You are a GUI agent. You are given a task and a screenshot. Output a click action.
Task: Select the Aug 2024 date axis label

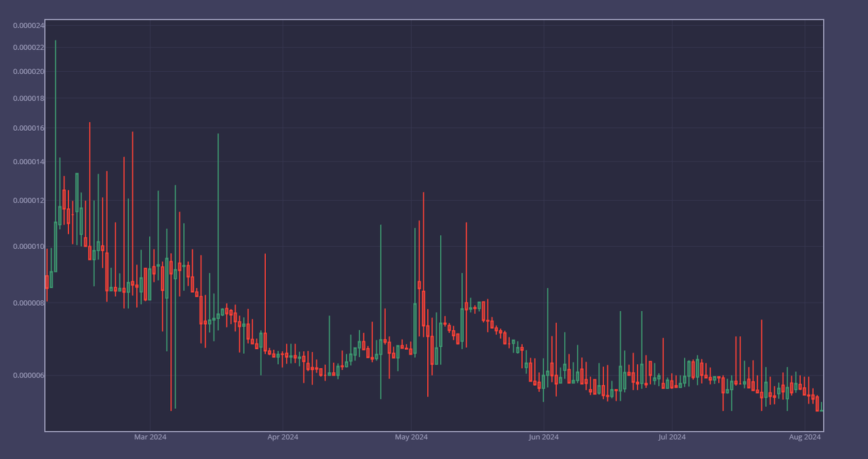coord(805,437)
